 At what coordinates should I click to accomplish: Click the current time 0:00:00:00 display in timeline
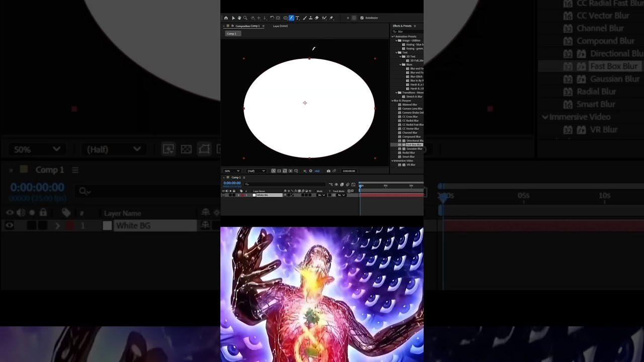click(232, 183)
